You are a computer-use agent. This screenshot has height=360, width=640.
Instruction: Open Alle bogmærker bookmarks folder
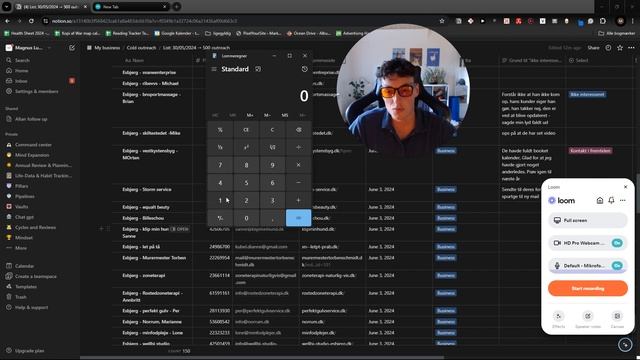coord(616,33)
